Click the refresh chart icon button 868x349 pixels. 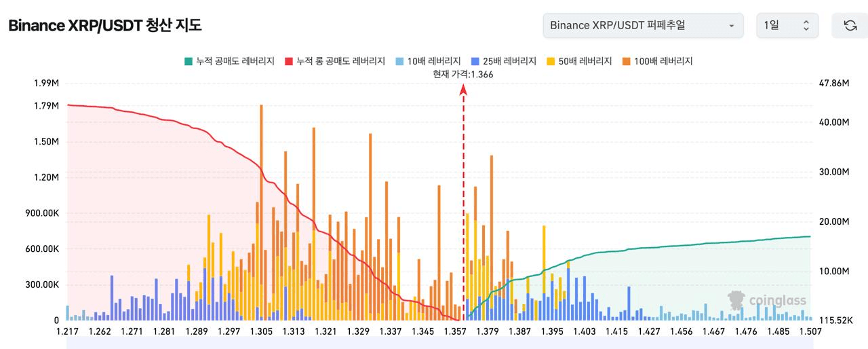[850, 26]
